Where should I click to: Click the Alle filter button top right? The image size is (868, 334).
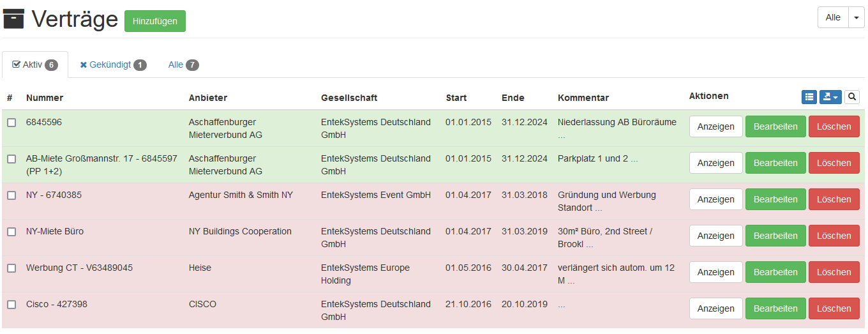(833, 18)
